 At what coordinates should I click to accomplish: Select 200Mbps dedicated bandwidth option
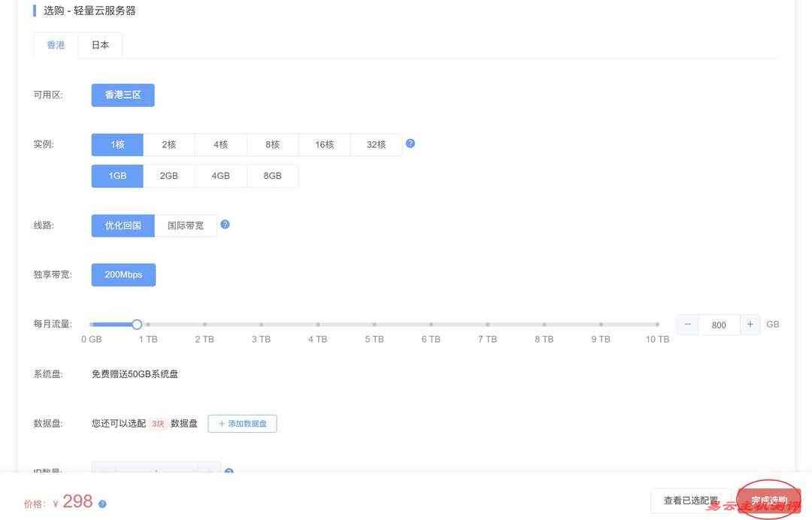click(x=123, y=275)
